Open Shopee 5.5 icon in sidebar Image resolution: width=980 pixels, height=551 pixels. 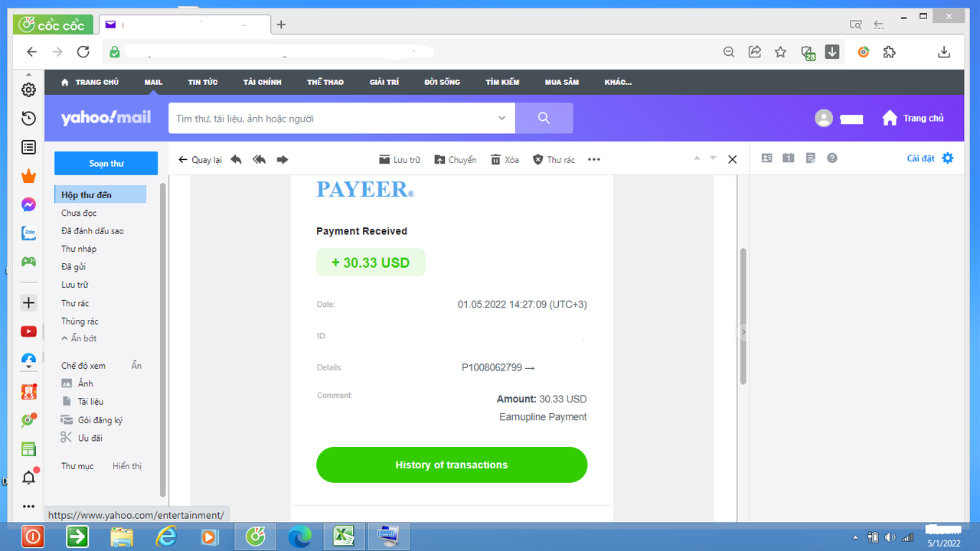[28, 392]
